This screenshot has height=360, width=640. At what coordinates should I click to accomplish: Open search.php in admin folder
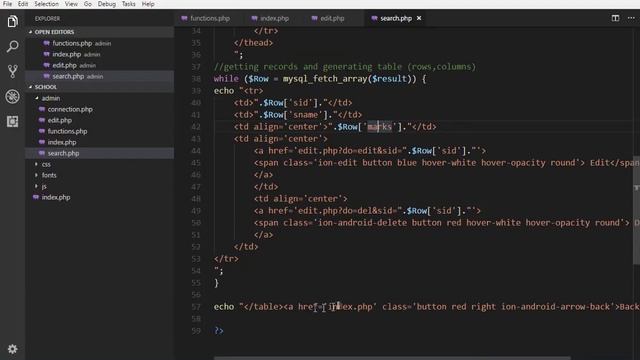click(63, 153)
